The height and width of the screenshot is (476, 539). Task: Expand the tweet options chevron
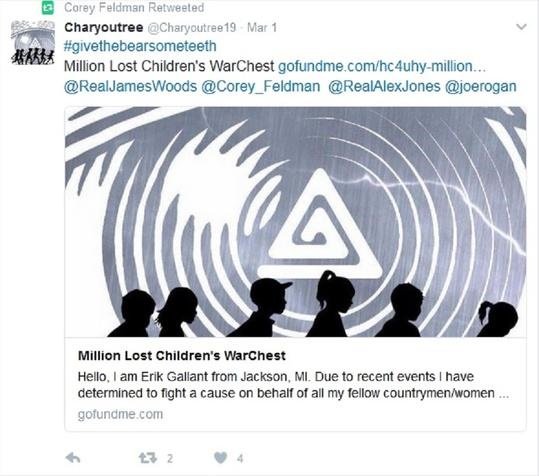[x=521, y=27]
